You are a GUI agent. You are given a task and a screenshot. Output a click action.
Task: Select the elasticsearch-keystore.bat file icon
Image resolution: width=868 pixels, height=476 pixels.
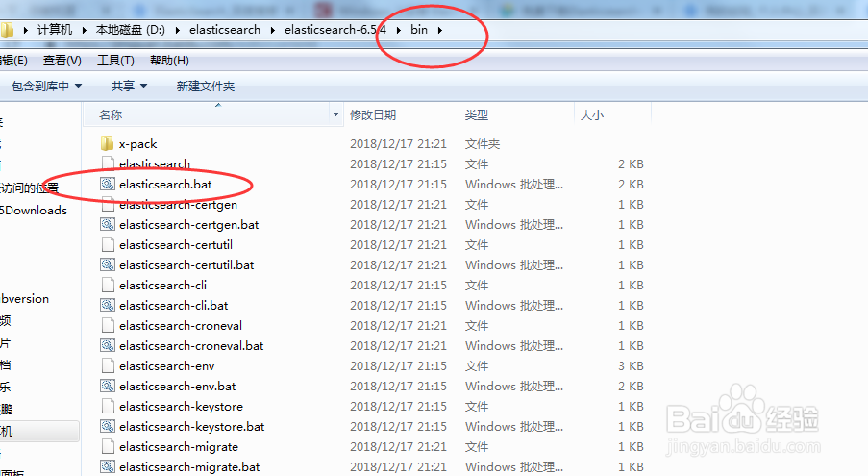[108, 427]
